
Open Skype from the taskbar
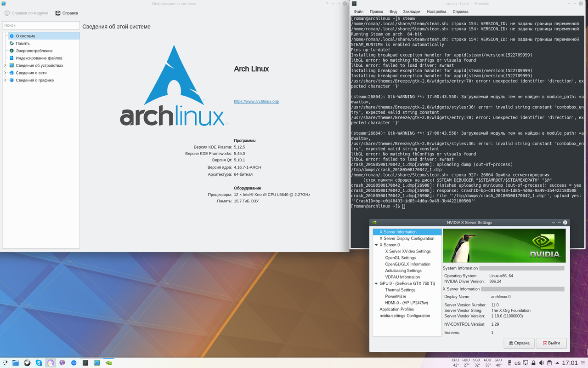pyautogui.click(x=39, y=362)
